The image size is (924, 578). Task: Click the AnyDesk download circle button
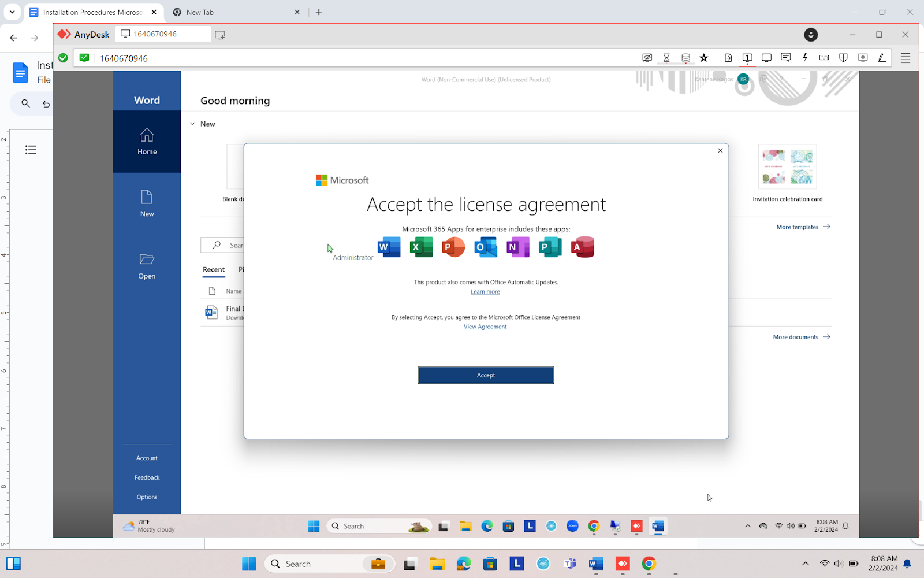811,35
